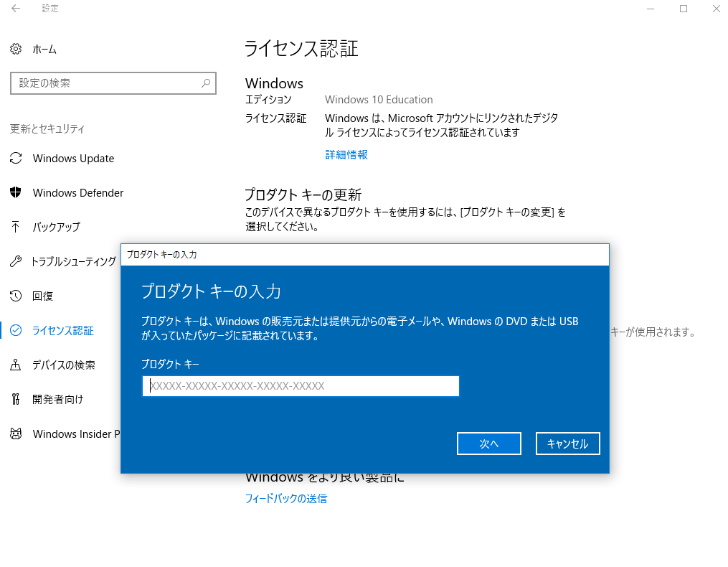
Task: Open バックアップ using its arrow icon
Action: point(16,227)
